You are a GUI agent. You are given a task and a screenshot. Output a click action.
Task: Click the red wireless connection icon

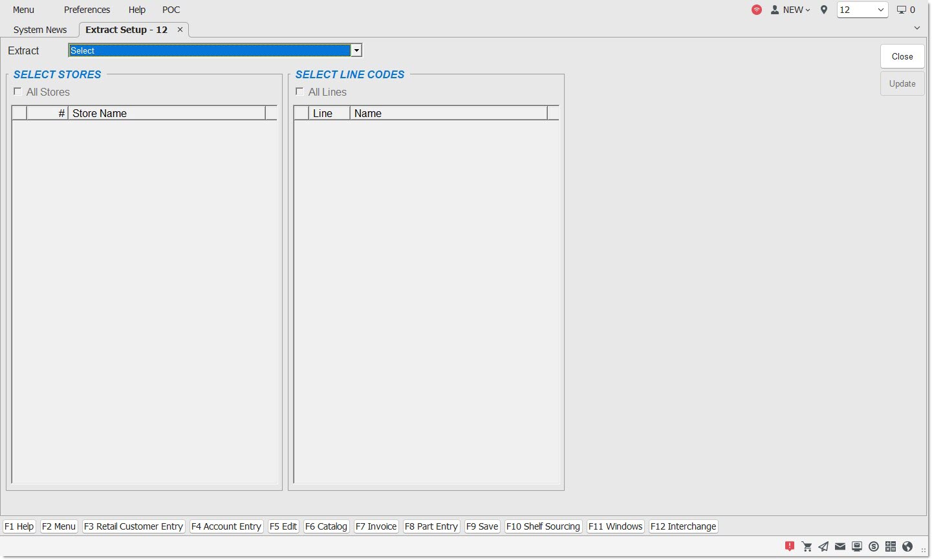pyautogui.click(x=757, y=10)
